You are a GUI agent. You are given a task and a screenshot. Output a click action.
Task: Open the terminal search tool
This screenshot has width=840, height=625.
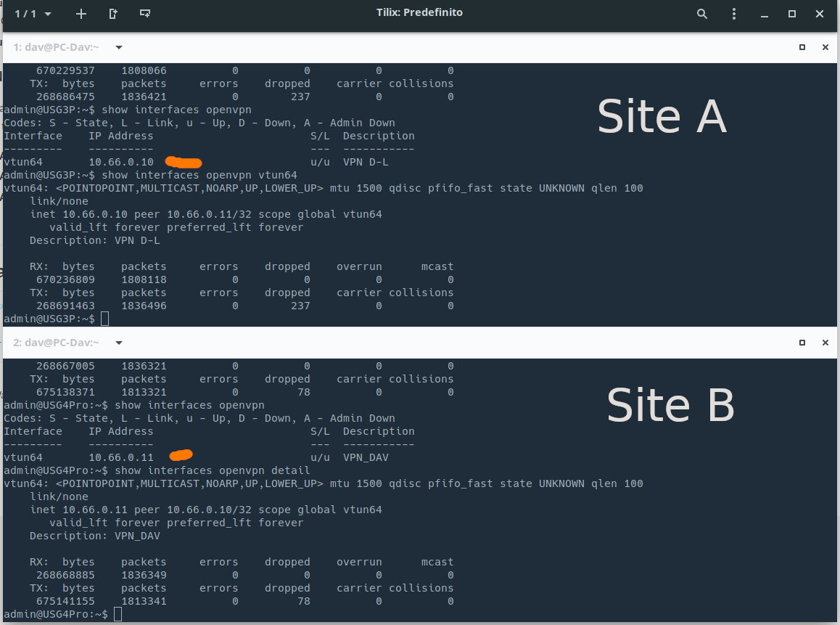click(x=701, y=14)
